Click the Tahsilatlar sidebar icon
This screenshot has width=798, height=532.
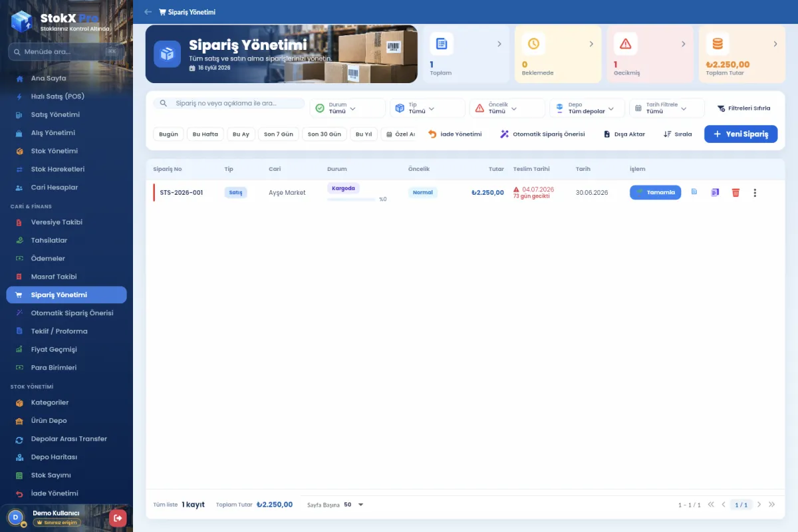click(19, 240)
